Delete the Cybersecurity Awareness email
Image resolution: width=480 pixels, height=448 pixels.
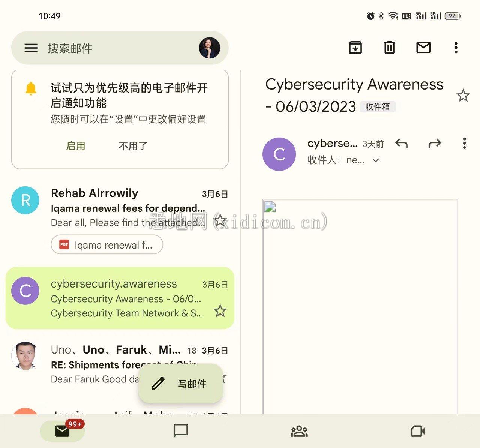(x=389, y=48)
